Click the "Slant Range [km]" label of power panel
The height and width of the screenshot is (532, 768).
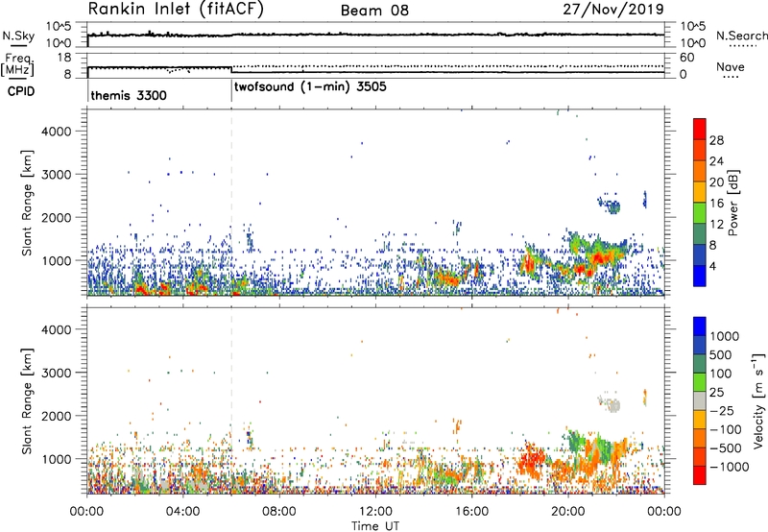tap(27, 203)
